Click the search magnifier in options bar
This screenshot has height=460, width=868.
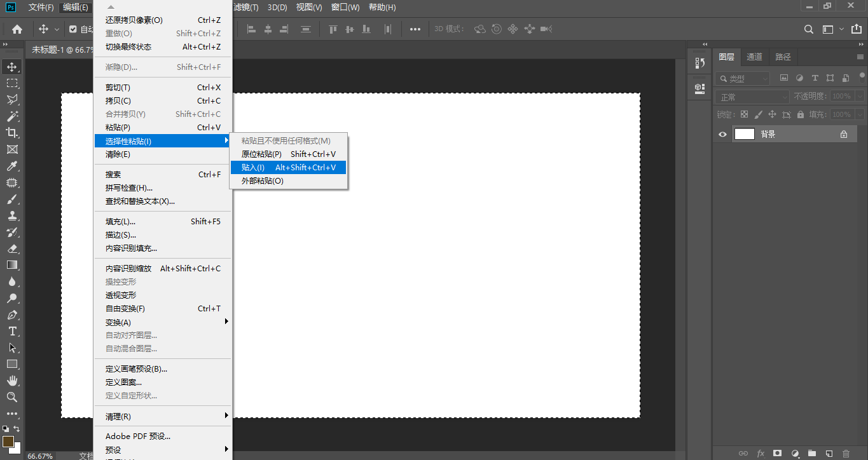click(809, 29)
